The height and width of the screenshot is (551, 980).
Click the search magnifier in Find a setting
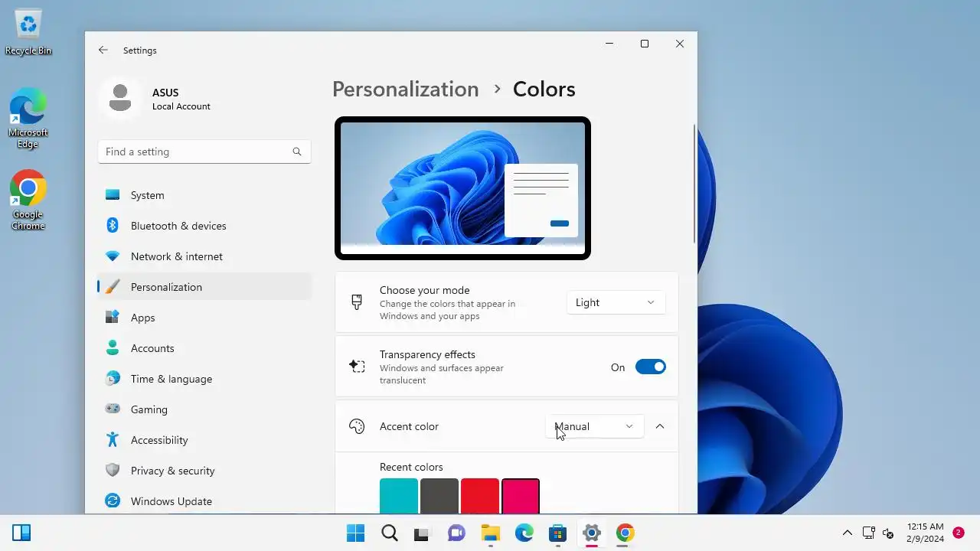pos(297,152)
